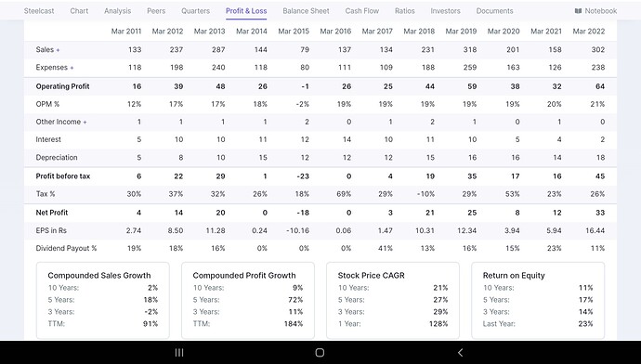Go to the Analysis section
641x364 pixels.
[x=117, y=11]
